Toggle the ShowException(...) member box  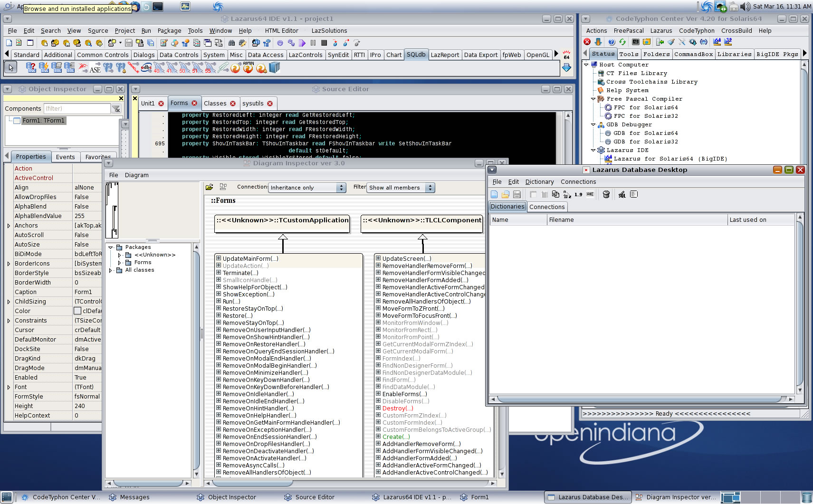(x=219, y=294)
